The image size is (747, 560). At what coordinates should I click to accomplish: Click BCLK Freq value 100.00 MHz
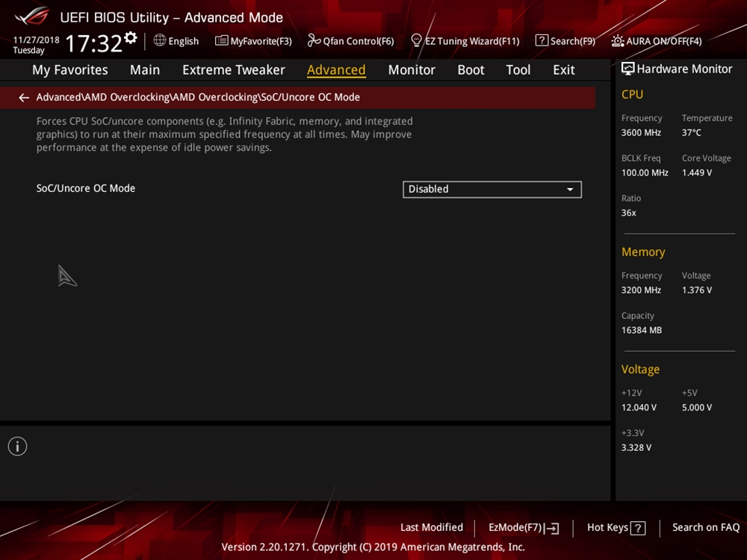pos(645,173)
